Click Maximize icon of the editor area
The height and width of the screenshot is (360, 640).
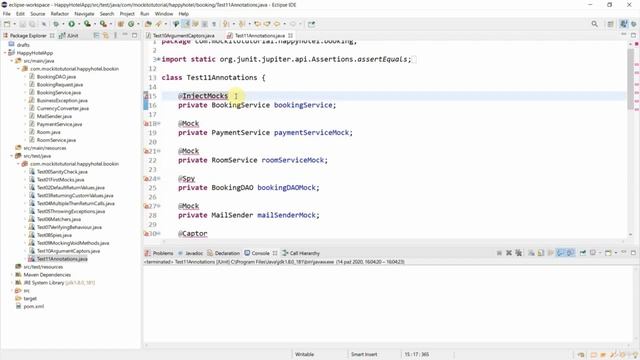click(633, 36)
